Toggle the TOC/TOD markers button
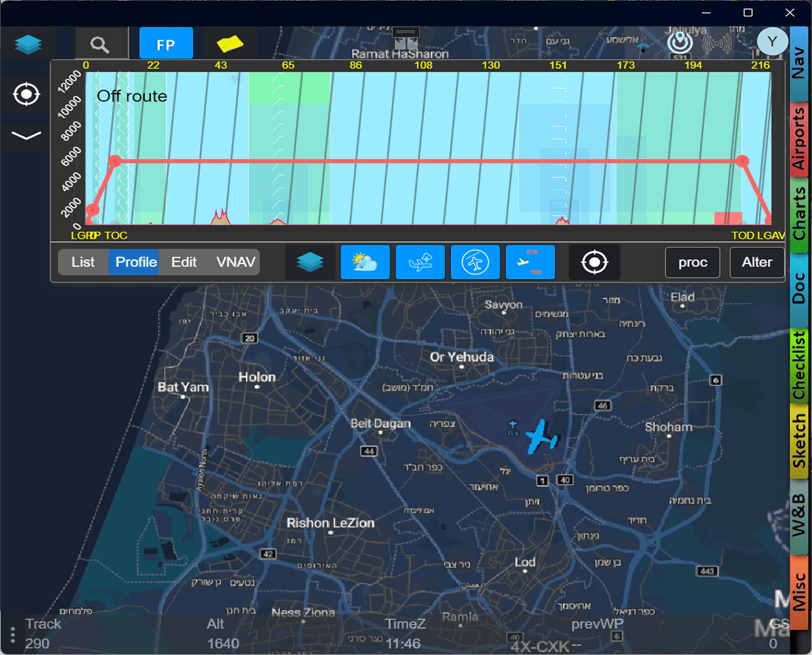The image size is (812, 655). [x=530, y=262]
